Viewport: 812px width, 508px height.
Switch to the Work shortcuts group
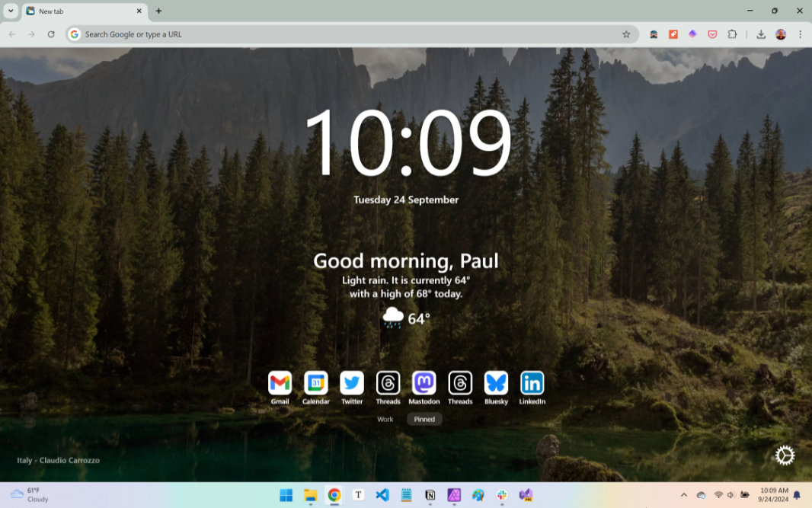[385, 419]
